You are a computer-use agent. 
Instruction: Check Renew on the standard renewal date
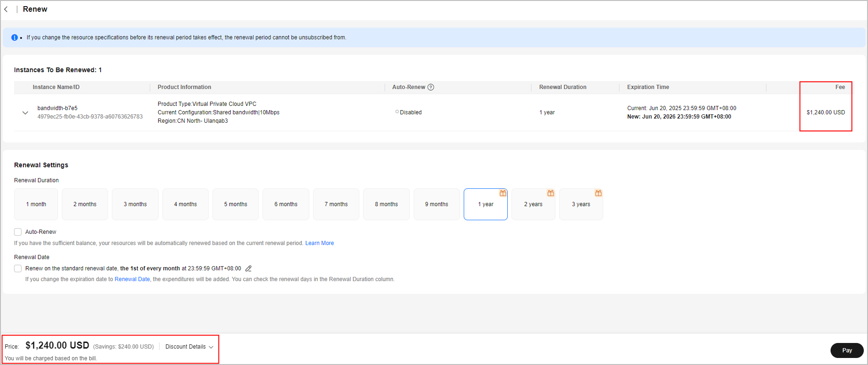(18, 268)
